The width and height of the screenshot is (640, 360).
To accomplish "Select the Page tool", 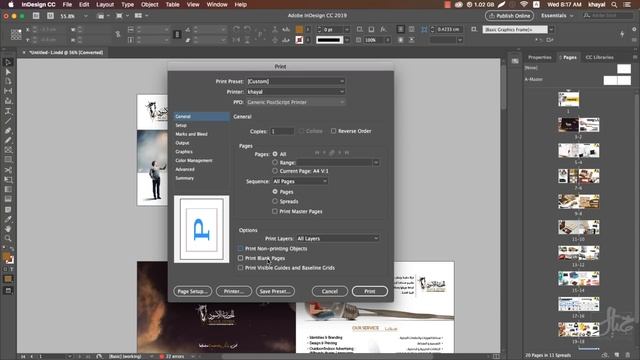I will (8, 81).
